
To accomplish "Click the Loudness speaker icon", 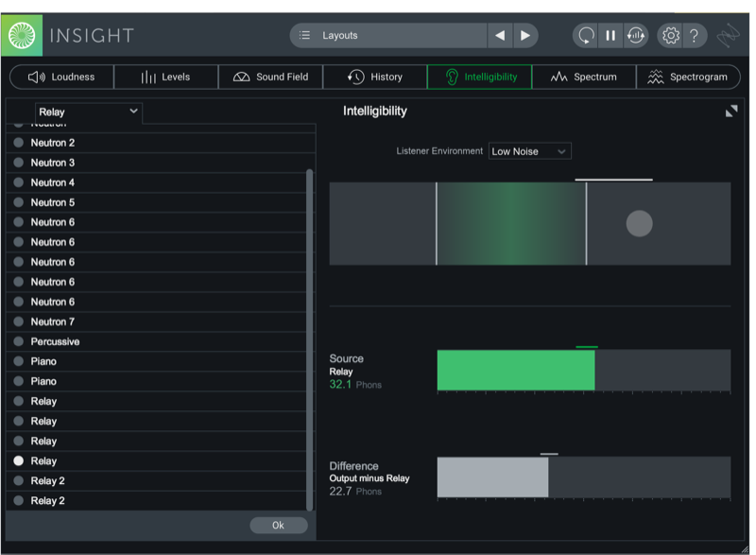I will pos(36,78).
